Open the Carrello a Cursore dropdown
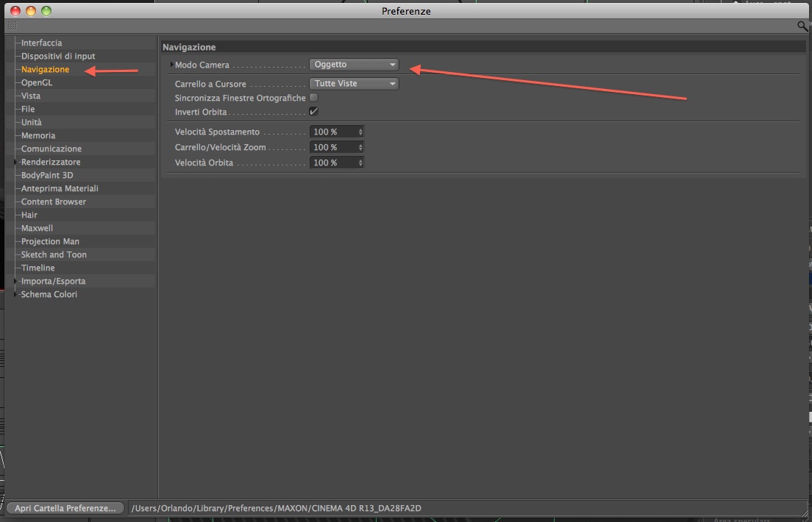This screenshot has height=522, width=812. (354, 83)
